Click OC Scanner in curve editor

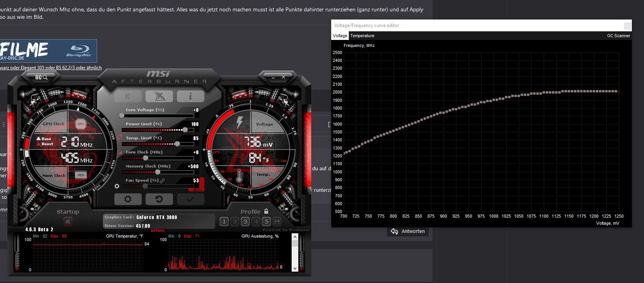(x=619, y=36)
